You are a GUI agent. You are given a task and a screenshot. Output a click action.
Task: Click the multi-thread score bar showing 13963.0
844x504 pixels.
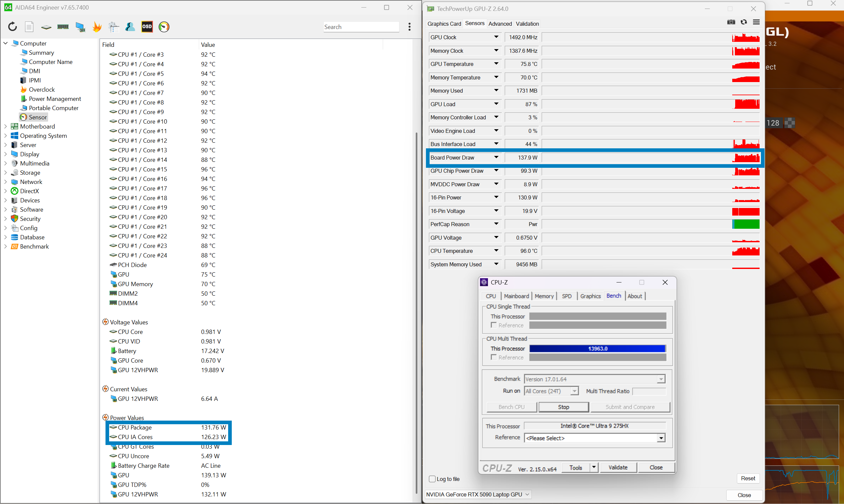[597, 348]
